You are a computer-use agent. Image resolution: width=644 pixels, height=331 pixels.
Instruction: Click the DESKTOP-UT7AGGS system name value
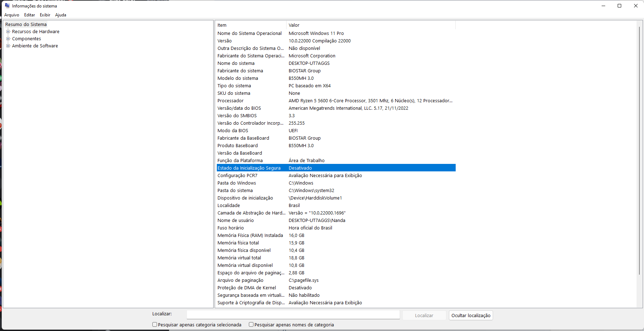(x=309, y=63)
